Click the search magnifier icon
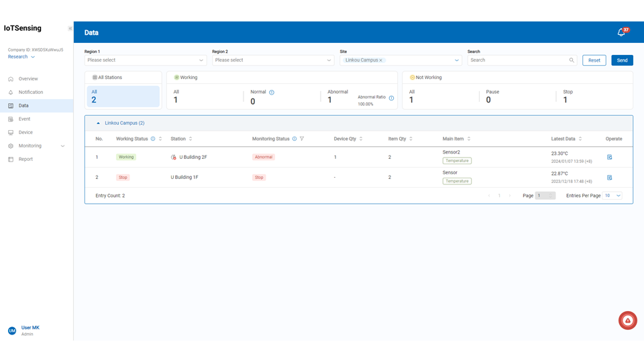The image size is (644, 362). 572,60
